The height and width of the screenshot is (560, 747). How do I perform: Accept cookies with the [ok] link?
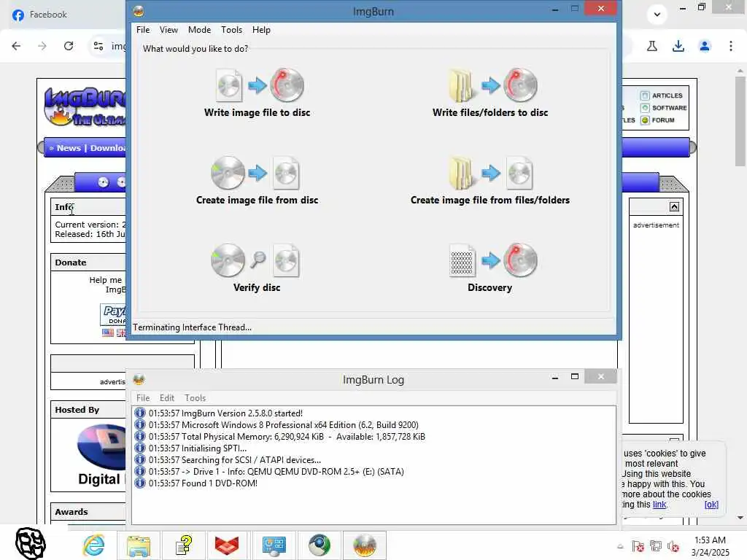point(711,505)
